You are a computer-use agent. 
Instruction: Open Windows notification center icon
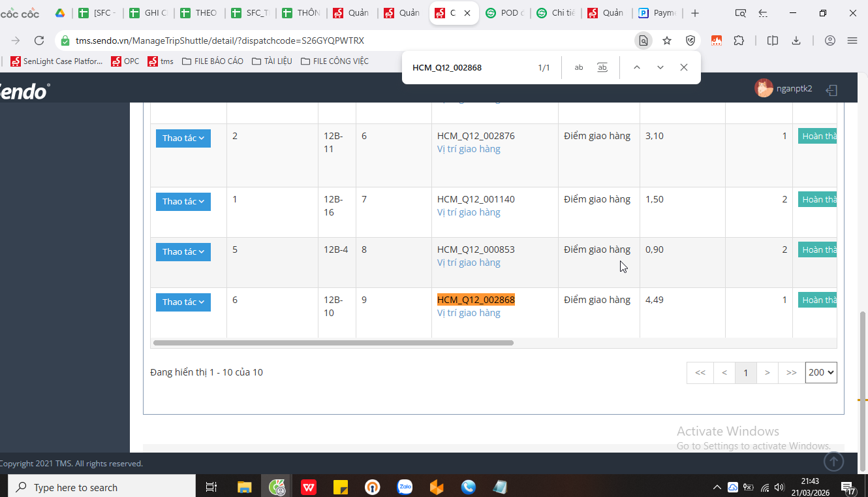[x=848, y=487]
